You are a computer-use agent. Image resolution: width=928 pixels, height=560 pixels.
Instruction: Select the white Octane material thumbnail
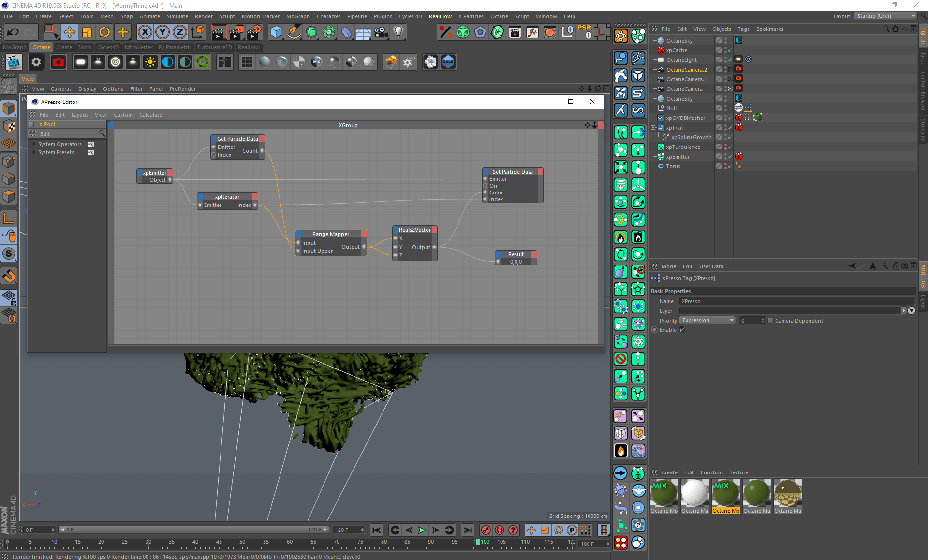coord(694,493)
